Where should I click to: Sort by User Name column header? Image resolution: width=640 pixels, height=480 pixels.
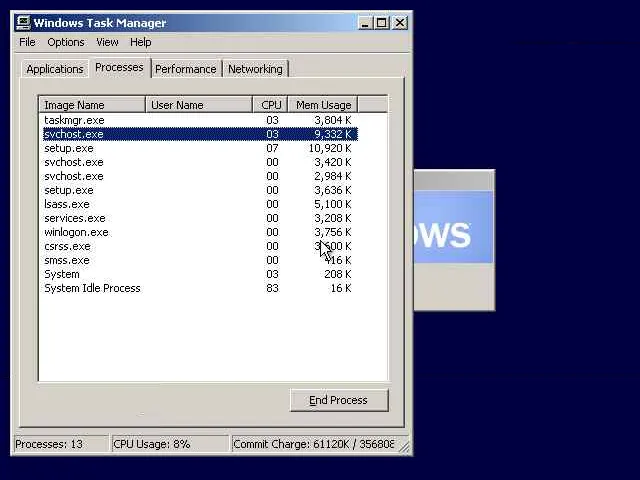(x=199, y=105)
